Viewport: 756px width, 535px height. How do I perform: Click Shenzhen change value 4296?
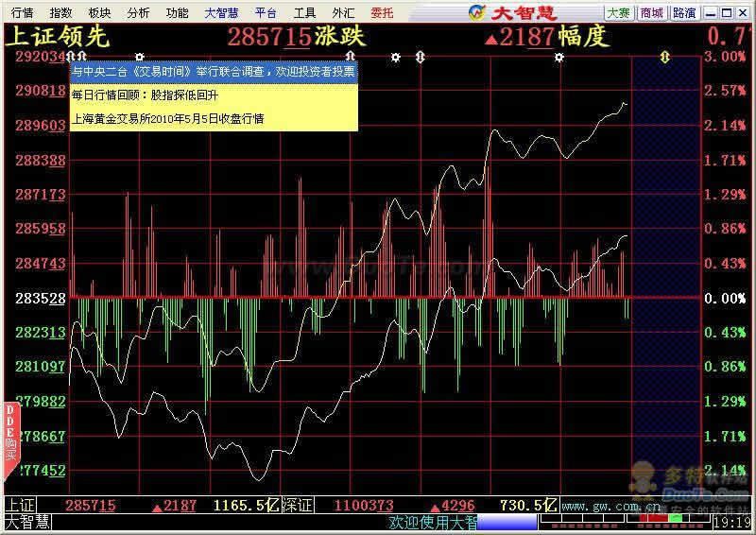click(453, 506)
